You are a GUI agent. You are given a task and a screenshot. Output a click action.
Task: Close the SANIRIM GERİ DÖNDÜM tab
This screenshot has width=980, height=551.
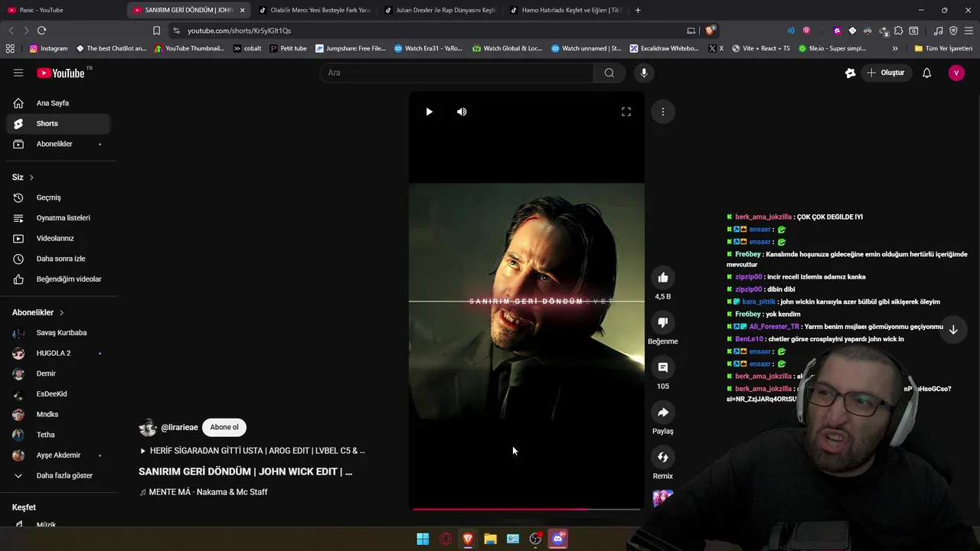(243, 10)
